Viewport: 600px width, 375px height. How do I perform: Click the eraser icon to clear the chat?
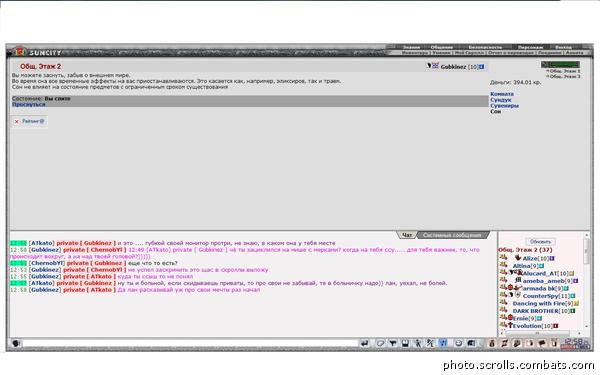point(380,343)
